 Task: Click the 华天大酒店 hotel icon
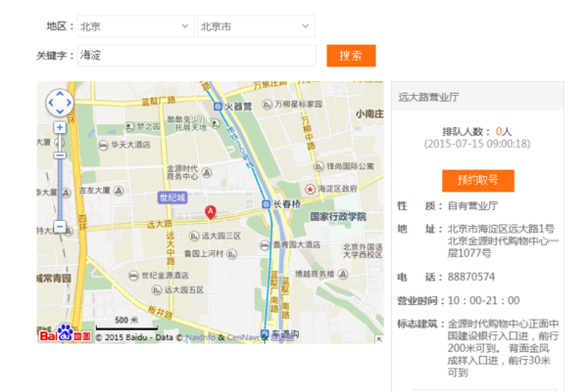pos(103,145)
